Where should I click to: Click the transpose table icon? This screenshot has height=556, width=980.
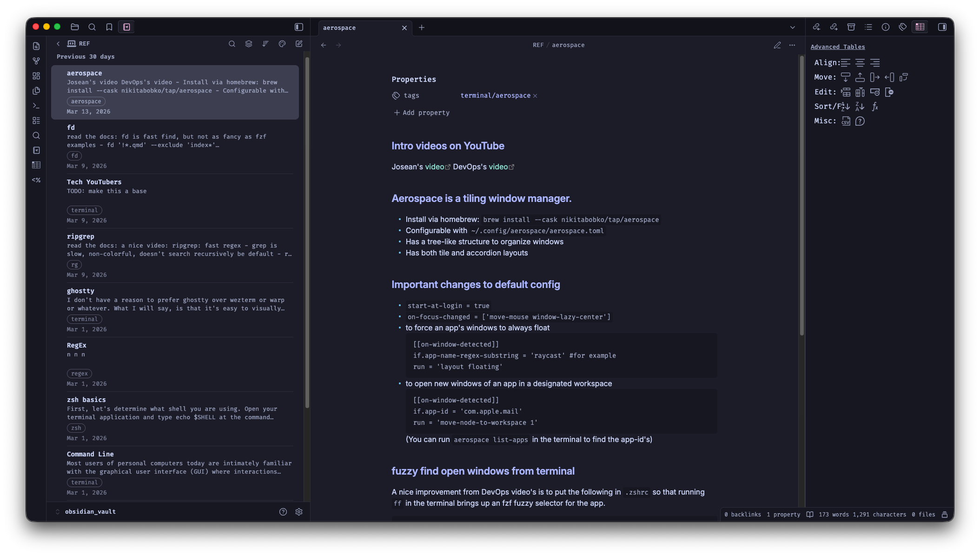[x=904, y=77]
